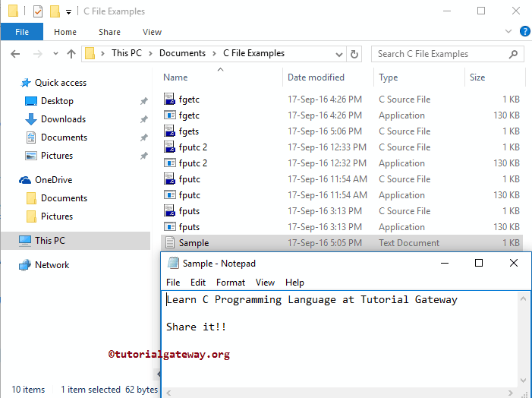Refresh the C File Examples folder

click(354, 54)
